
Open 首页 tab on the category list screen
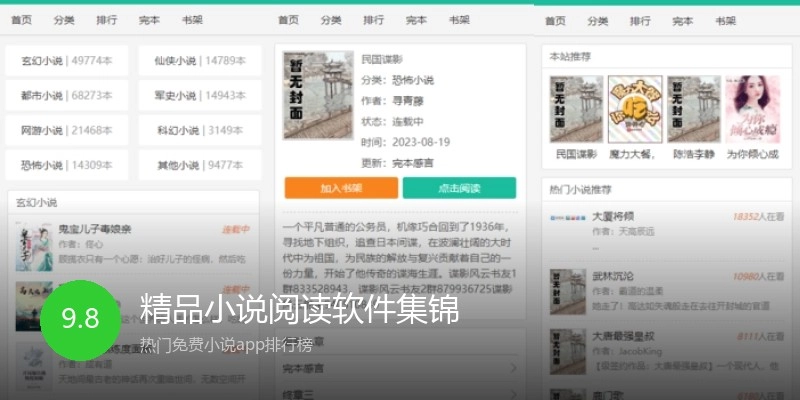21,20
